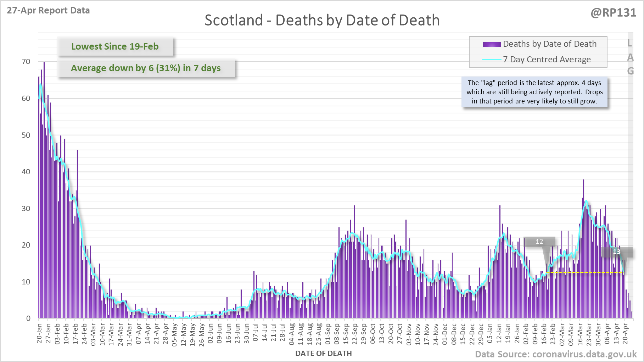Image resolution: width=644 pixels, height=362 pixels.
Task: Click the yellow dashed comparison line
Action: 585,272
